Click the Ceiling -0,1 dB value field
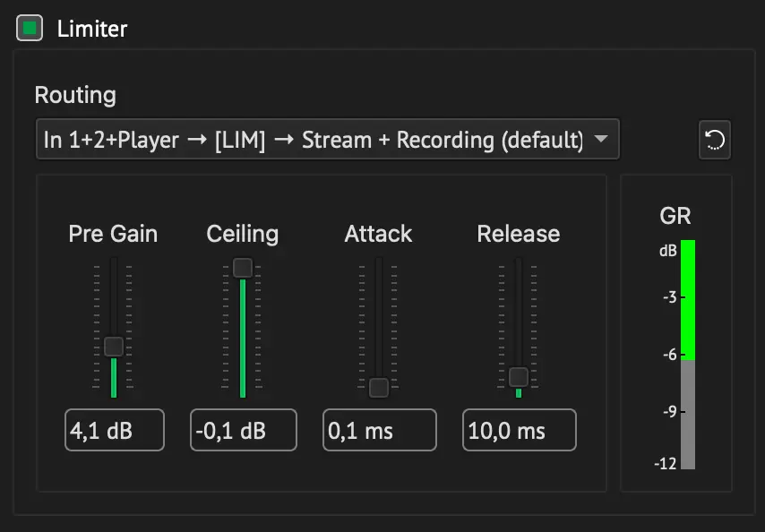Image resolution: width=765 pixels, height=532 pixels. point(244,430)
